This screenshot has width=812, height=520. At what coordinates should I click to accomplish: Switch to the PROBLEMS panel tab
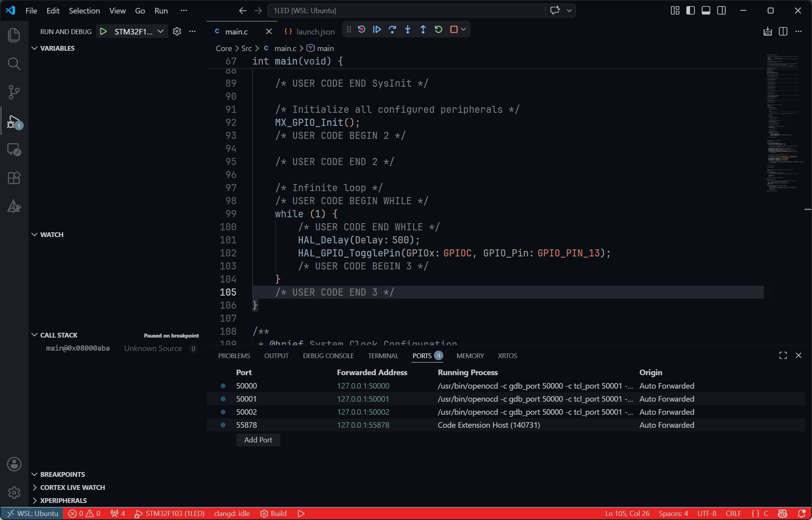coord(234,356)
